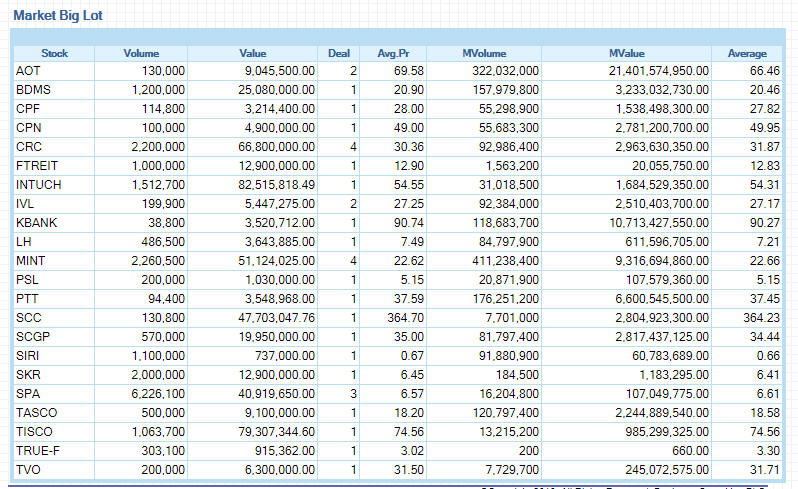Select IVL volume 199,900
Screen dimensions: 798x489
(163, 204)
